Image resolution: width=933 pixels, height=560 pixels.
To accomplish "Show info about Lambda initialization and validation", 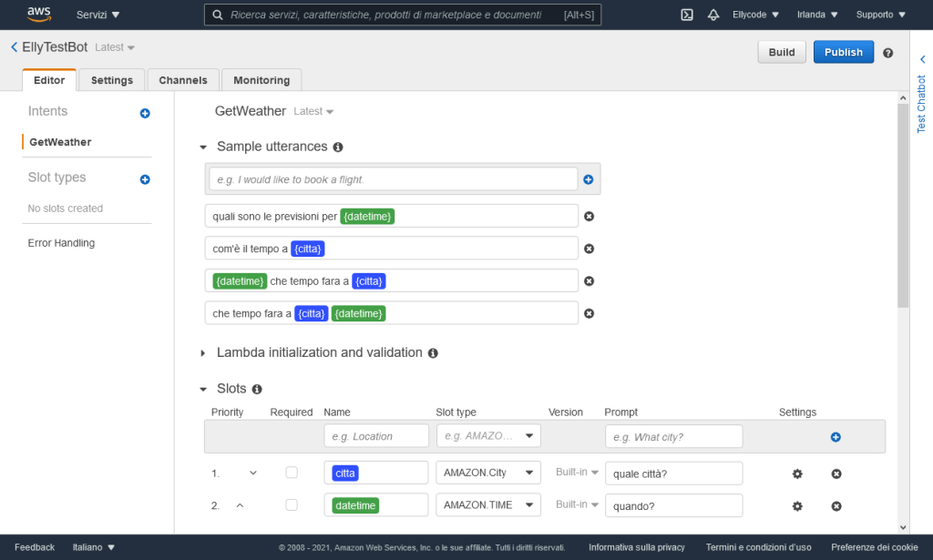I will click(x=433, y=353).
